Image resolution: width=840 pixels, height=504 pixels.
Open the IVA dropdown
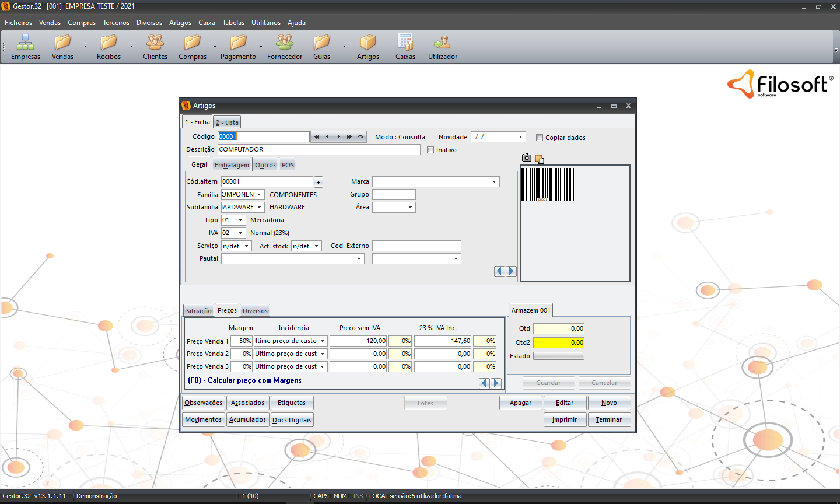click(240, 233)
